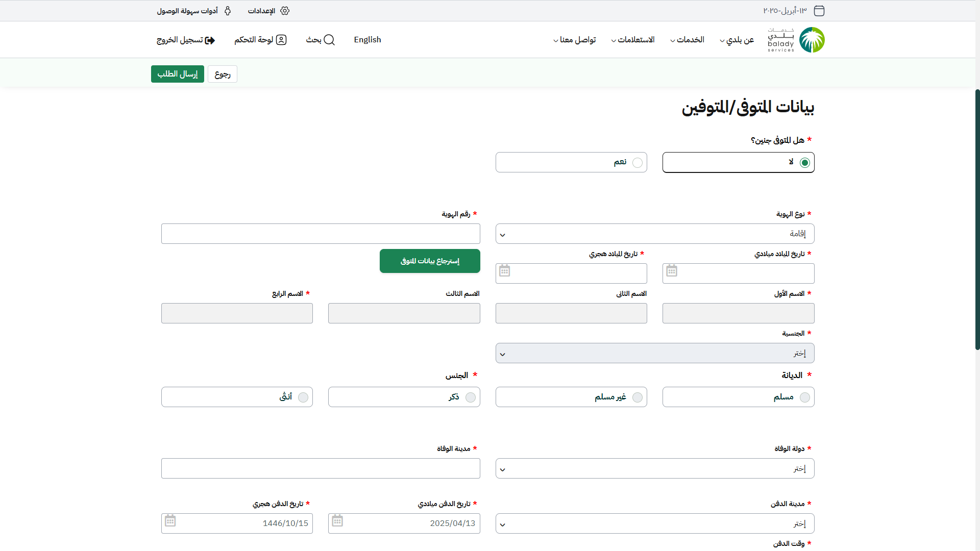Open the Gregorian burial date calendar icon

point(337,521)
